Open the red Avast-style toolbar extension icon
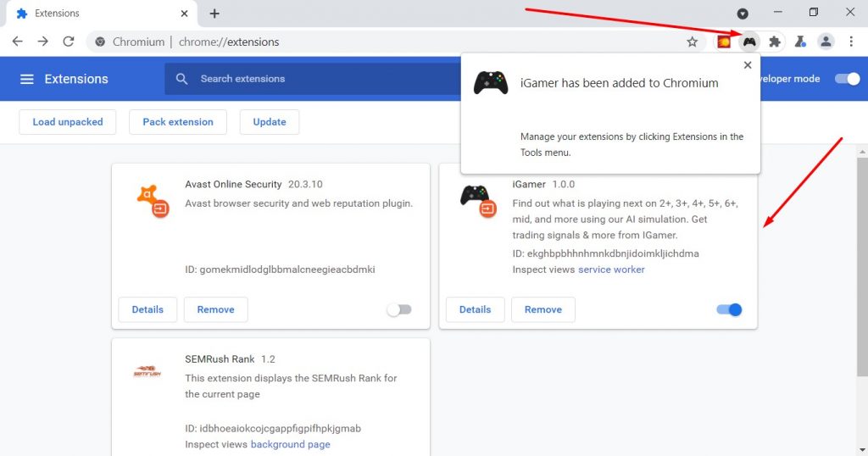 pos(724,42)
